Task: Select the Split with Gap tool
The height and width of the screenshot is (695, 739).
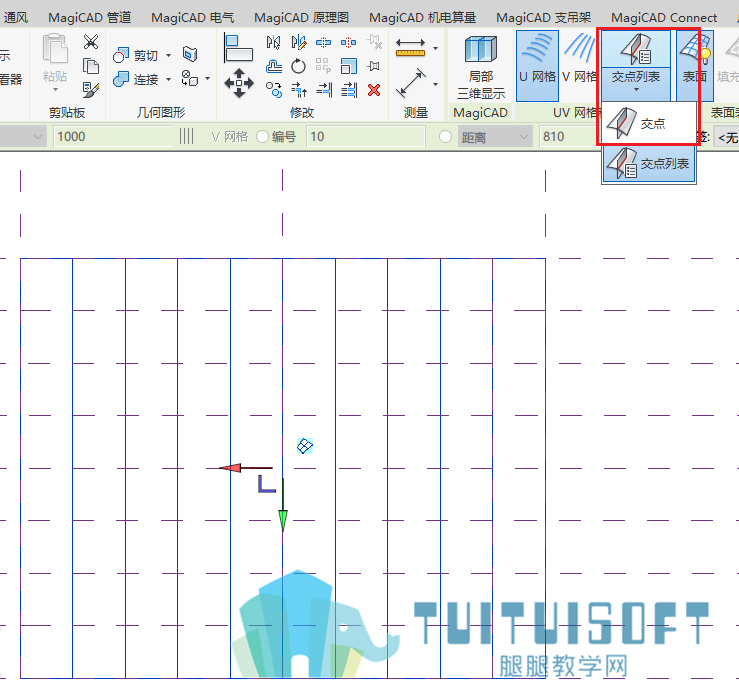Action: click(348, 42)
